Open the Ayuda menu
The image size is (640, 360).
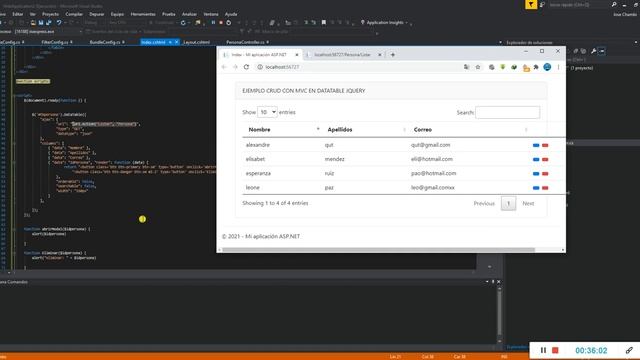tap(231, 14)
